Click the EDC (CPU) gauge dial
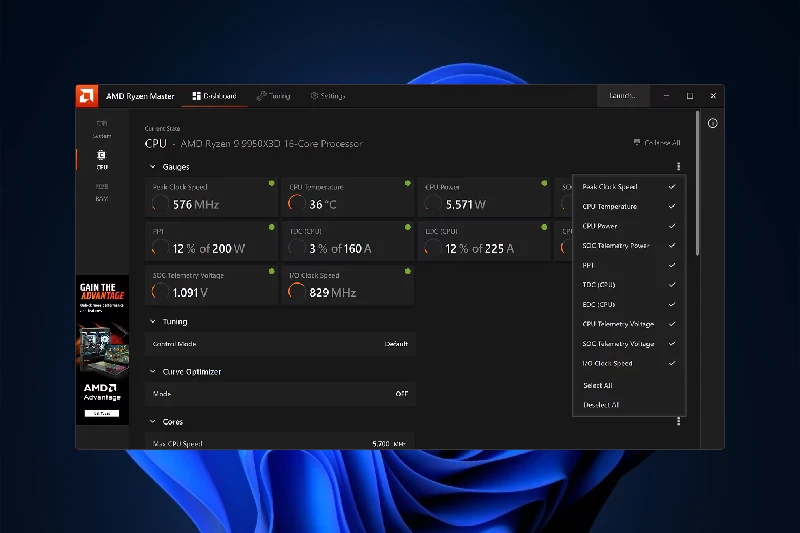 point(433,248)
